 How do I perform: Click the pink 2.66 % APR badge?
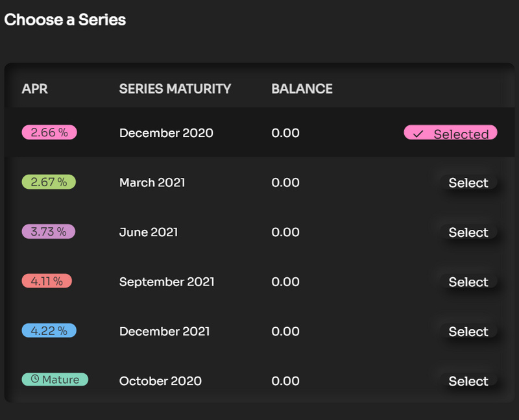coord(49,132)
